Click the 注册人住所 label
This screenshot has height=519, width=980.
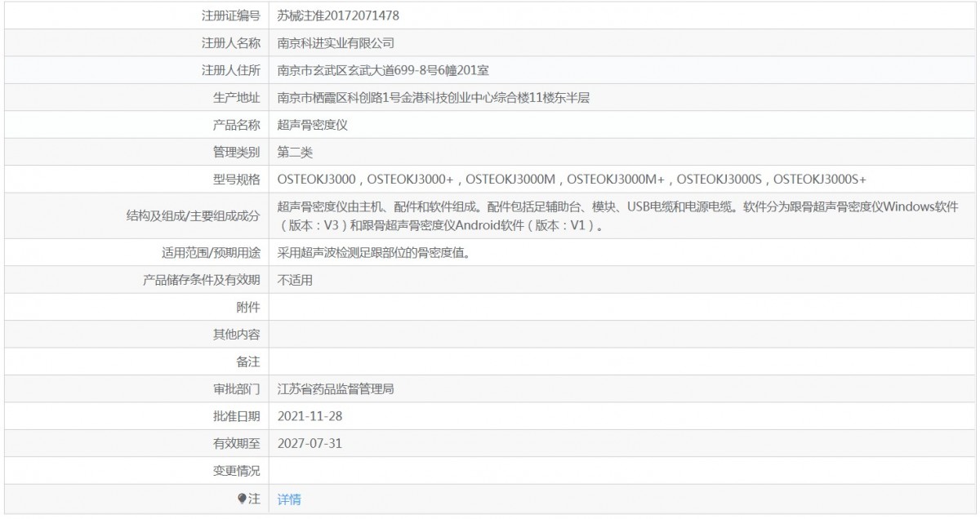point(231,70)
